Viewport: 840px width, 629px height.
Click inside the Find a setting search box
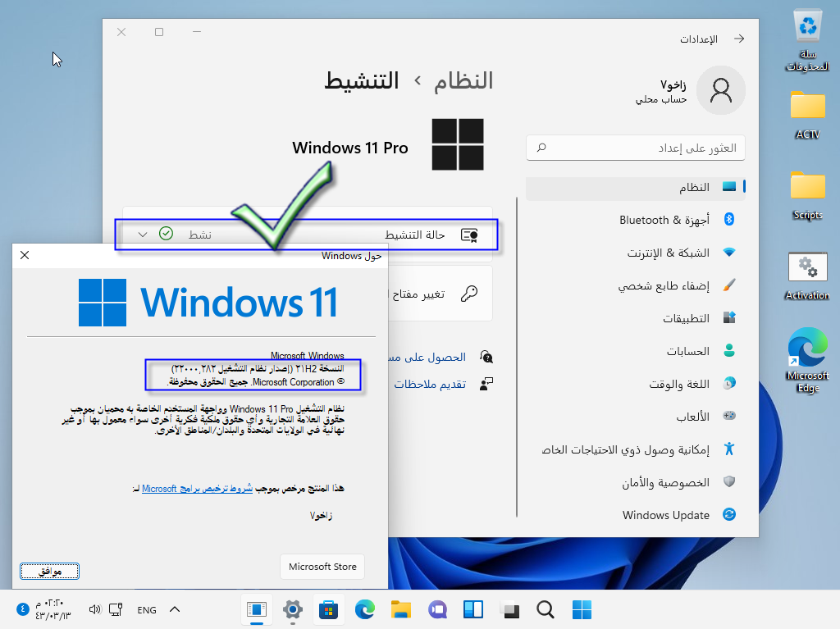click(636, 148)
